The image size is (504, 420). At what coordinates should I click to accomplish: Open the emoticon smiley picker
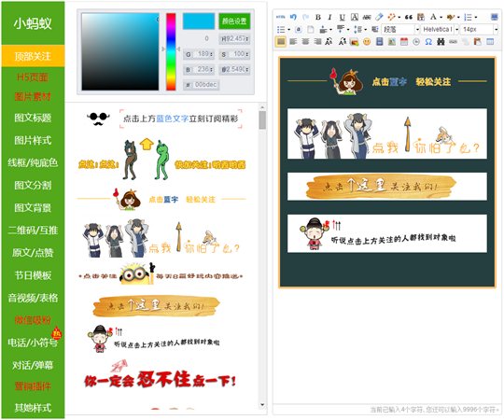click(x=367, y=42)
